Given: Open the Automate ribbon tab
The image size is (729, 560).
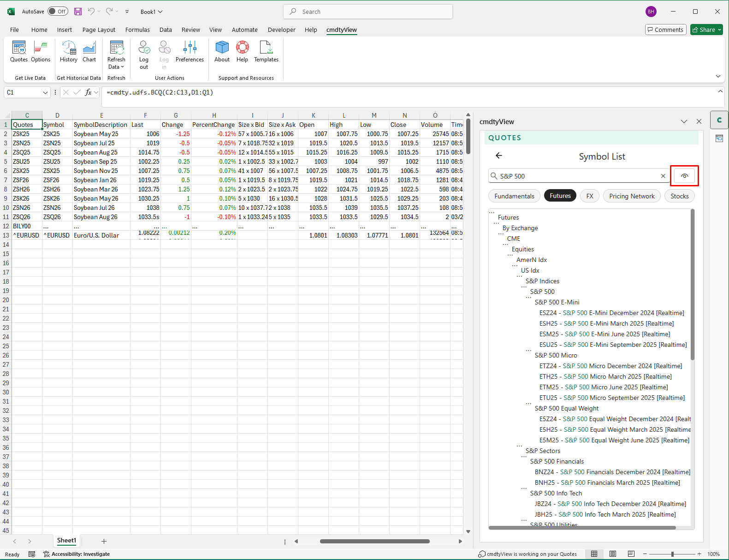Looking at the screenshot, I should coord(244,30).
